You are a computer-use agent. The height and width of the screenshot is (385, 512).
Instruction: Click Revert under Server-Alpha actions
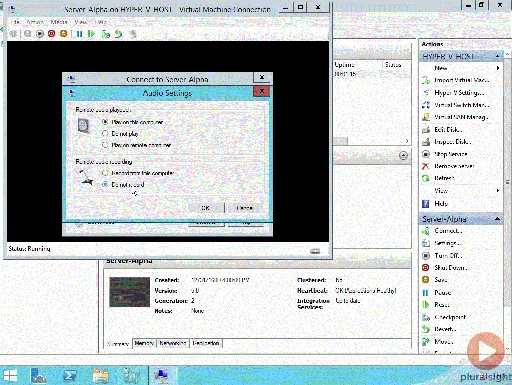(x=445, y=329)
